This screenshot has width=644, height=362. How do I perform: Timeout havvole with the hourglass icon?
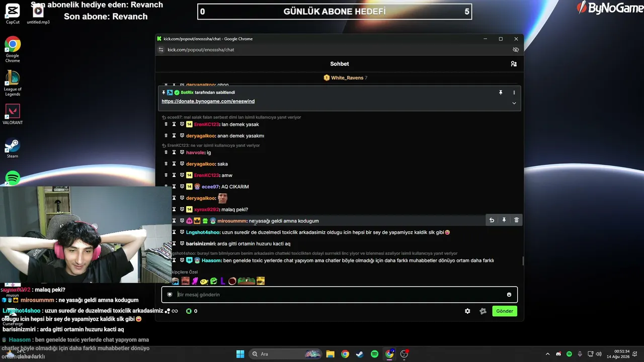tap(174, 152)
